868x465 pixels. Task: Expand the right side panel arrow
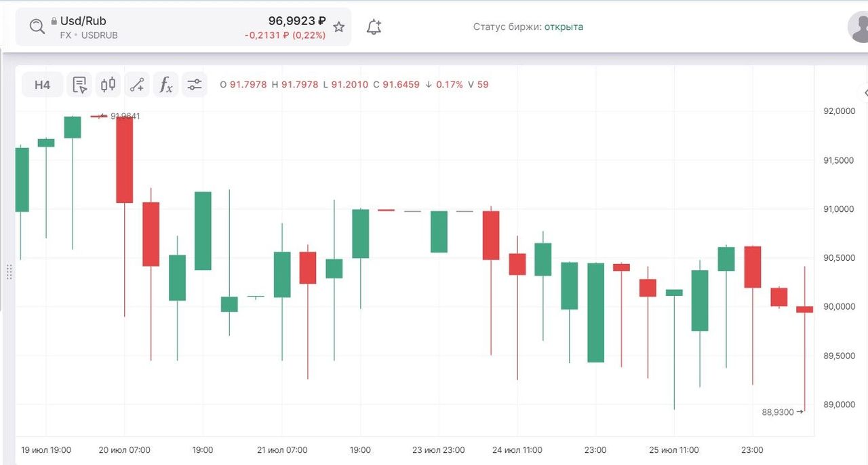tap(865, 92)
